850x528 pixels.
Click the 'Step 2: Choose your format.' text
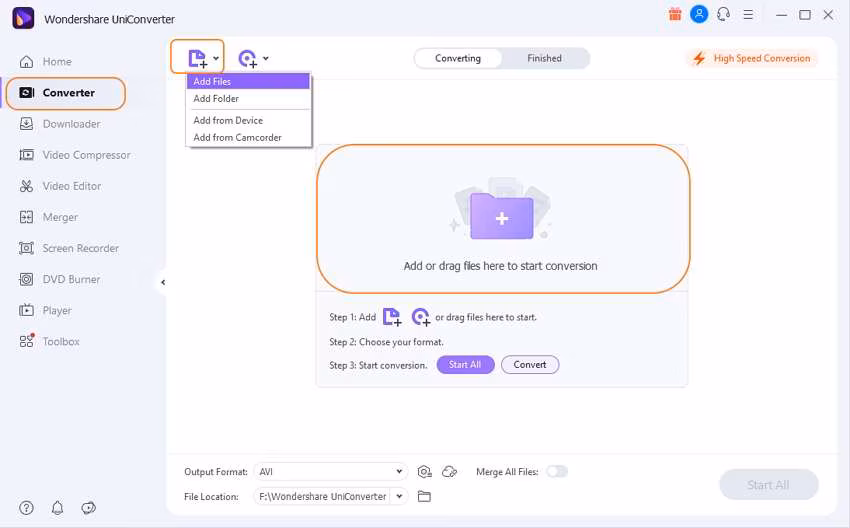[387, 342]
